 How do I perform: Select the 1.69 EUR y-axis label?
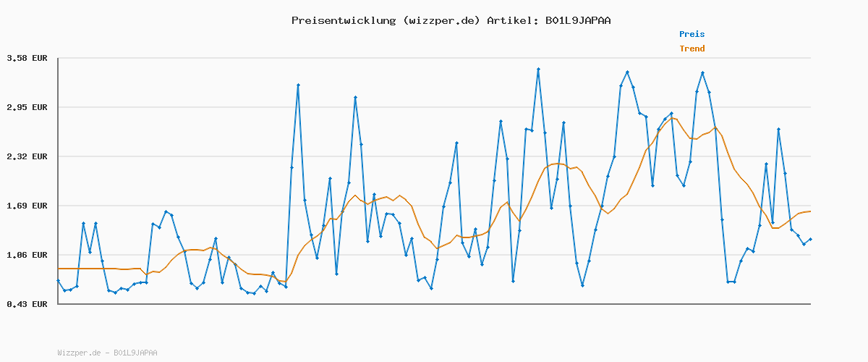[x=27, y=206]
